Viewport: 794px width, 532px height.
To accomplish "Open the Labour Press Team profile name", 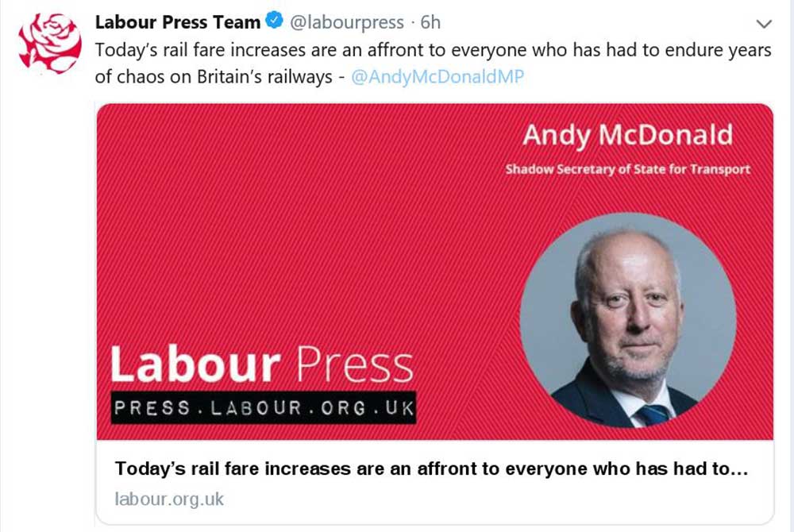I will coord(177,23).
